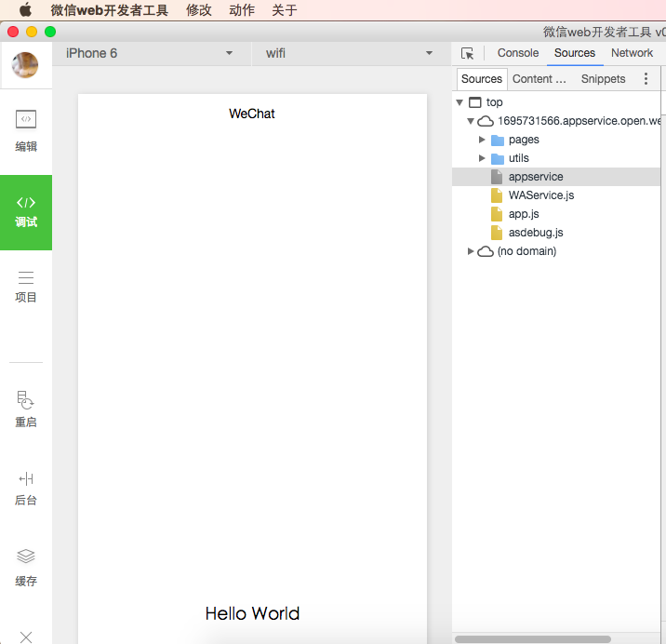666x644 pixels.
Task: Expand the (no domain) tree node
Action: [472, 251]
